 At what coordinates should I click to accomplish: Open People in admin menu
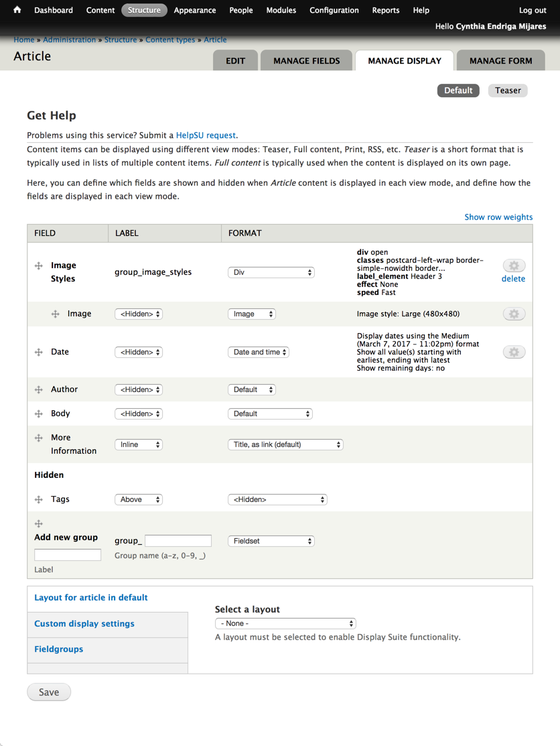coord(241,10)
